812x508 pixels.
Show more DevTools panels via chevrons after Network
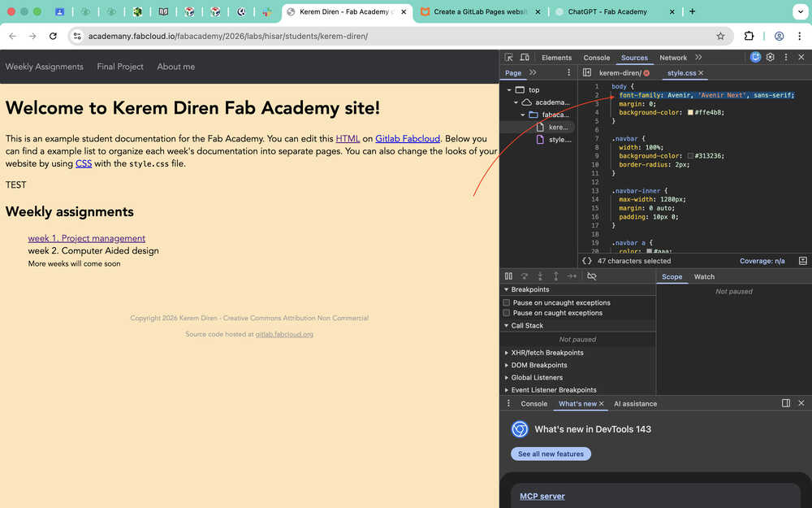point(698,58)
